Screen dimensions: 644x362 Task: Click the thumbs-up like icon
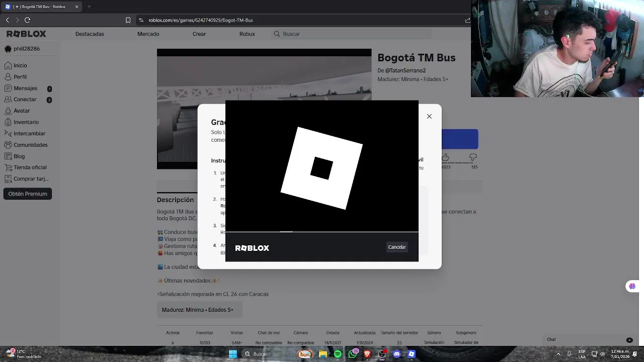(445, 158)
